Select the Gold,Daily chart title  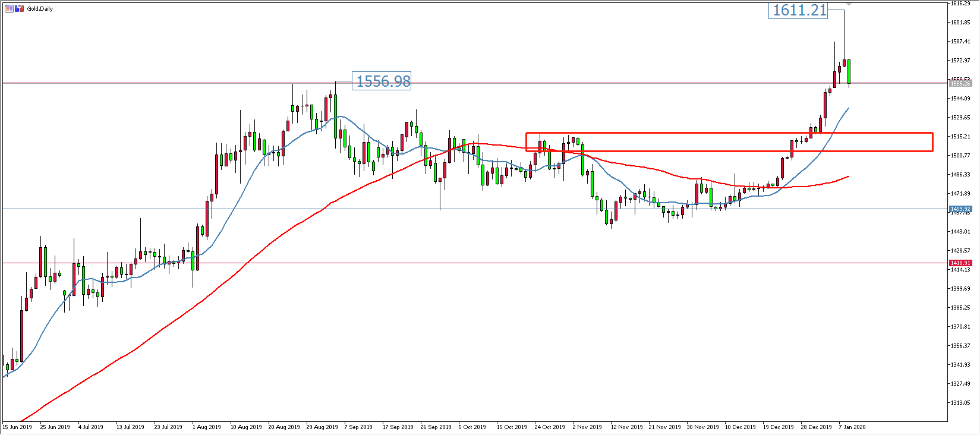pos(40,9)
